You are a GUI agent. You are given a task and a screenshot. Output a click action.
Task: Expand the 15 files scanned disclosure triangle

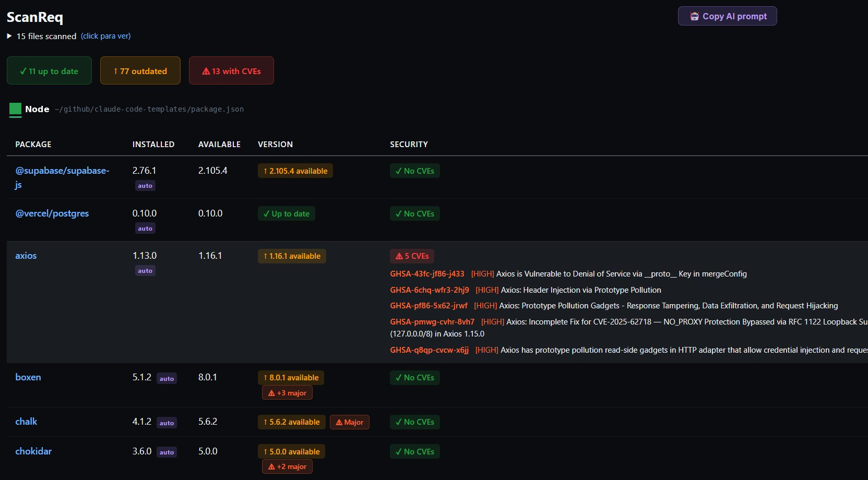(9, 36)
